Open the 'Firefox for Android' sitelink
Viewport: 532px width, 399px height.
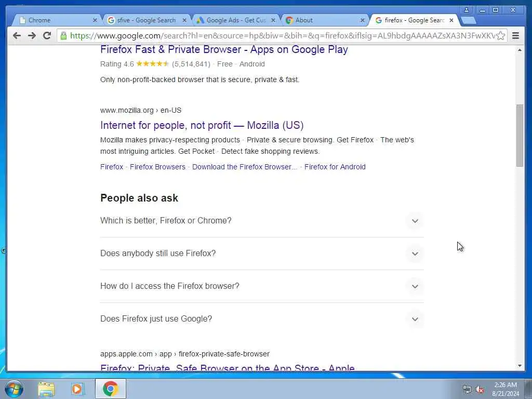point(335,167)
